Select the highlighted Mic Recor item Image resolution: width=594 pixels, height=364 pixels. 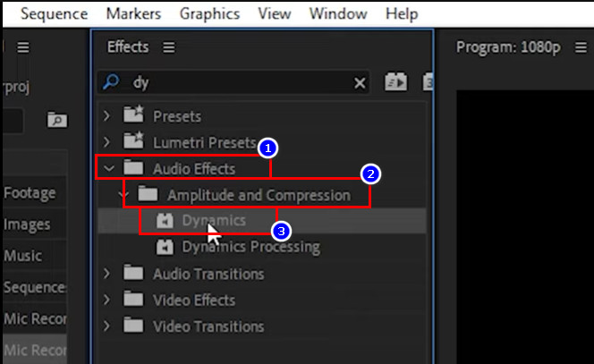(x=35, y=351)
